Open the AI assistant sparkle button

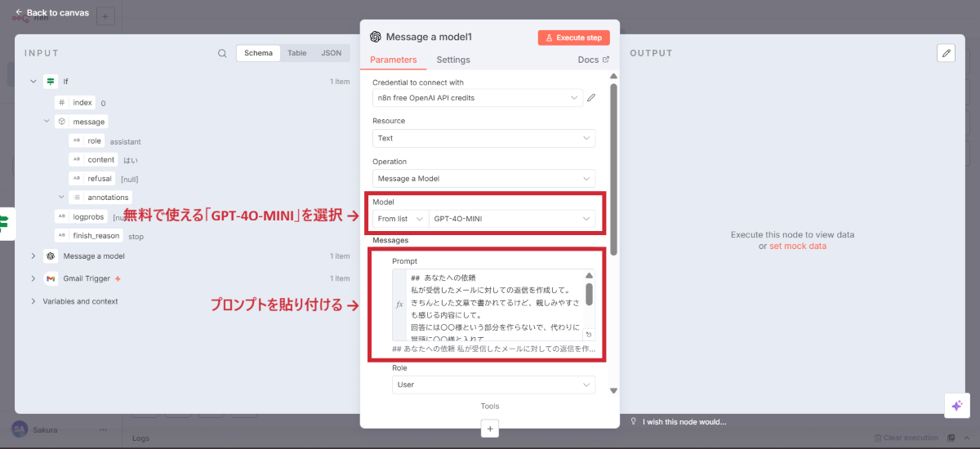tap(956, 406)
